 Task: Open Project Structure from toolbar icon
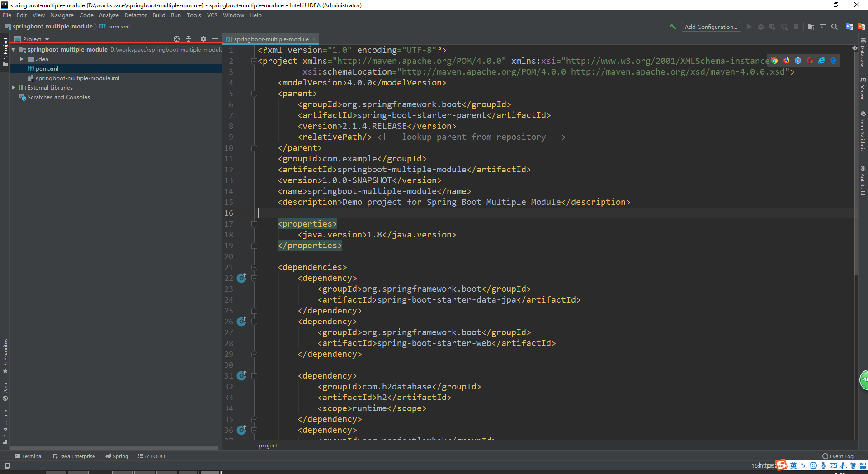click(811, 27)
